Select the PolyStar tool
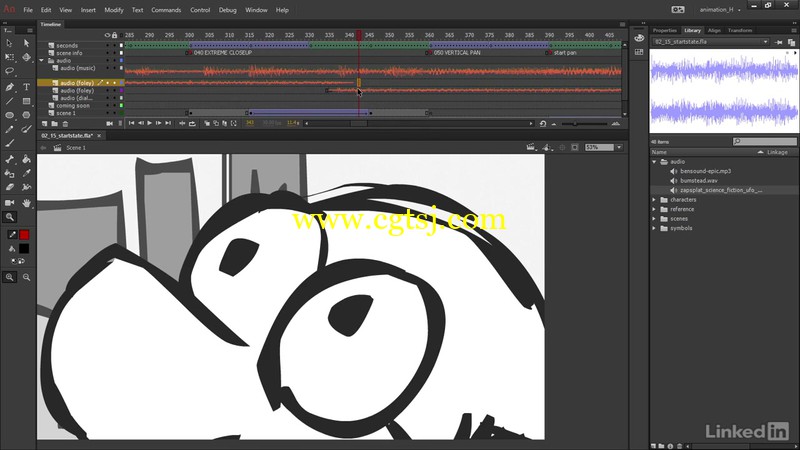Screen dimensions: 800x450 pos(27,115)
